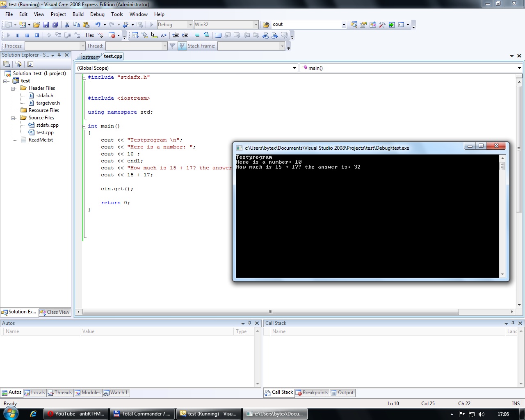Click Total Commander taskbar button

(142, 414)
